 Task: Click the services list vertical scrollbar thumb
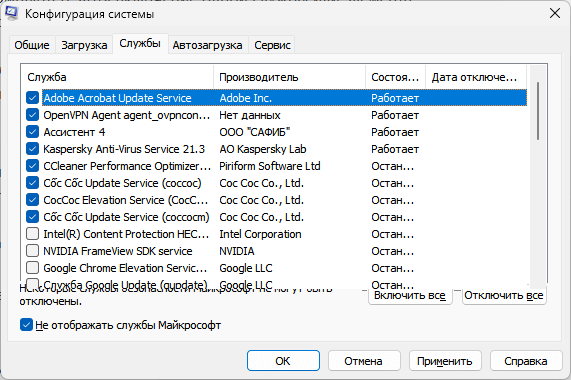pos(538,111)
